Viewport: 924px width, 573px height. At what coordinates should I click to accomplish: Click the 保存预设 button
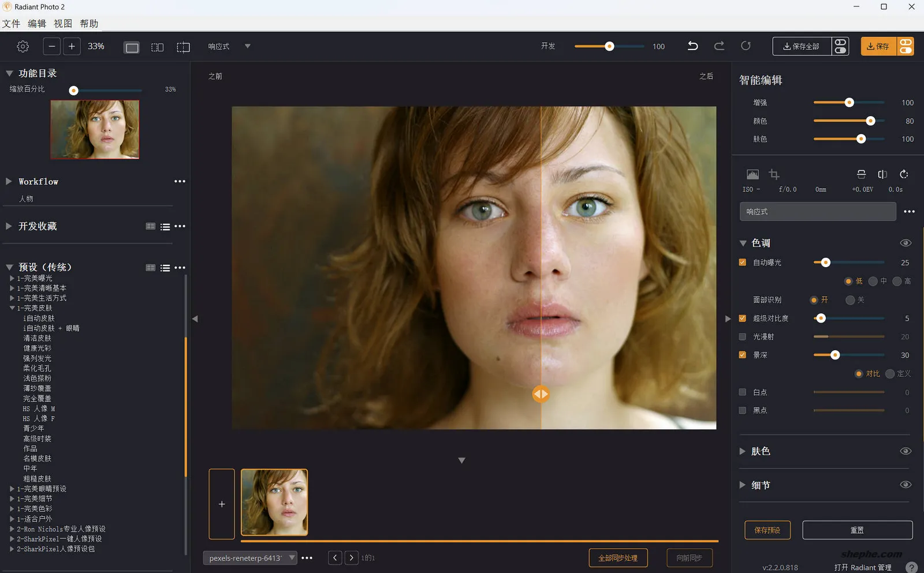767,530
